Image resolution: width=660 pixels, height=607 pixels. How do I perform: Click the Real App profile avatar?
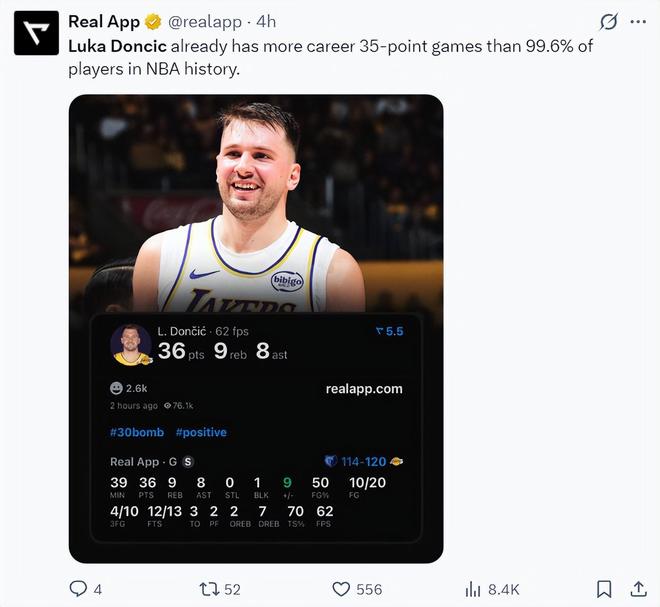[32, 32]
